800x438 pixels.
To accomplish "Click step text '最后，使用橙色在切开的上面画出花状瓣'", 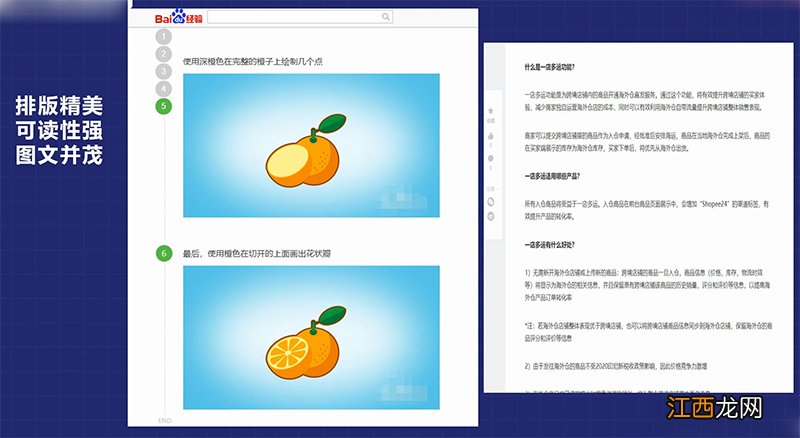I will (x=257, y=254).
